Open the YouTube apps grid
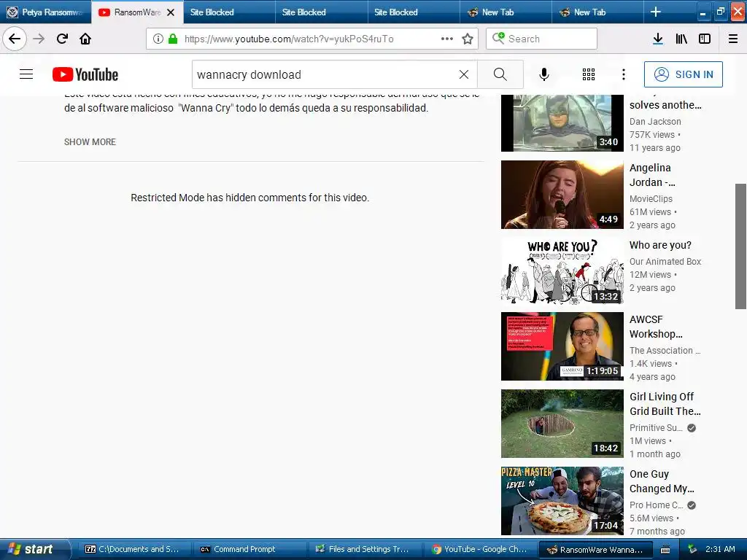The width and height of the screenshot is (747, 560). pos(589,74)
